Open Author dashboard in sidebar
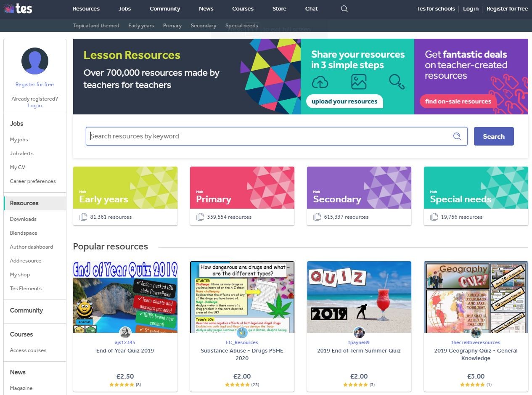The image size is (532, 395). pos(32,247)
